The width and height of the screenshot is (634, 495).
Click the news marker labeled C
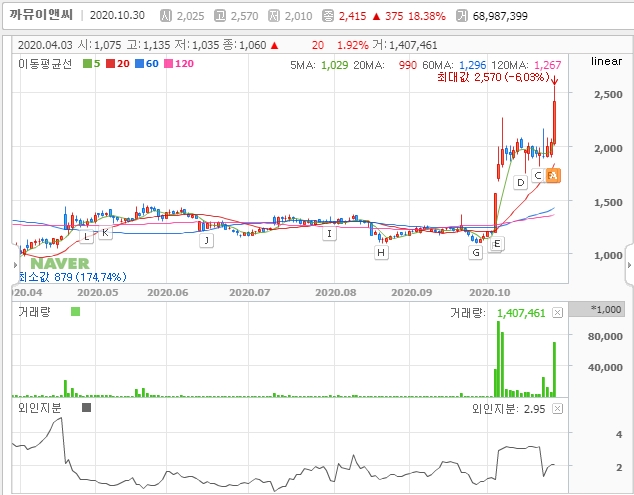click(x=538, y=176)
